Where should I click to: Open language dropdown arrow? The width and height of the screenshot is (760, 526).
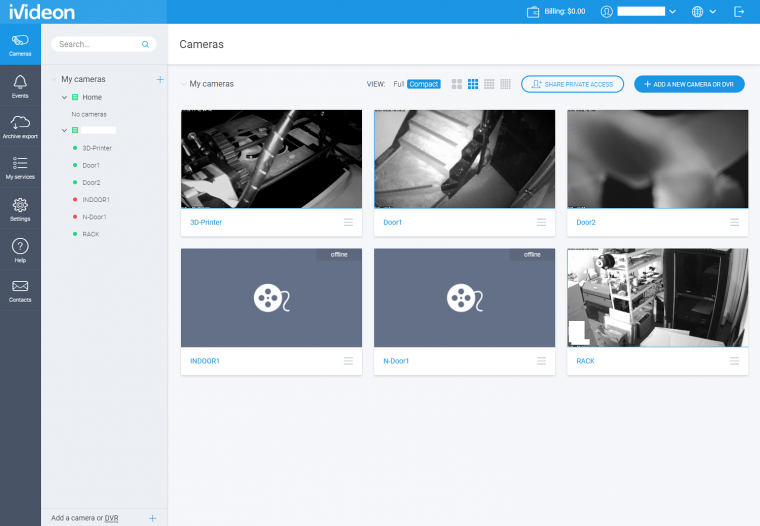[712, 12]
